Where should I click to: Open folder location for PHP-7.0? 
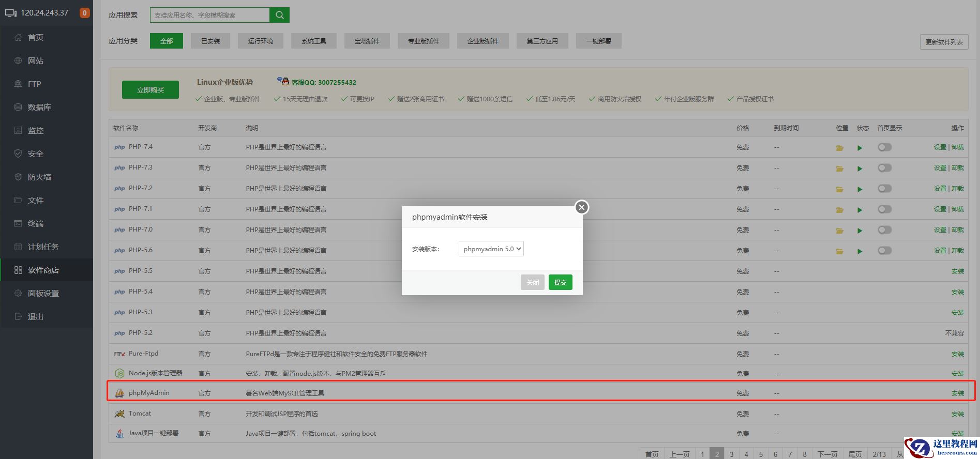(x=840, y=231)
